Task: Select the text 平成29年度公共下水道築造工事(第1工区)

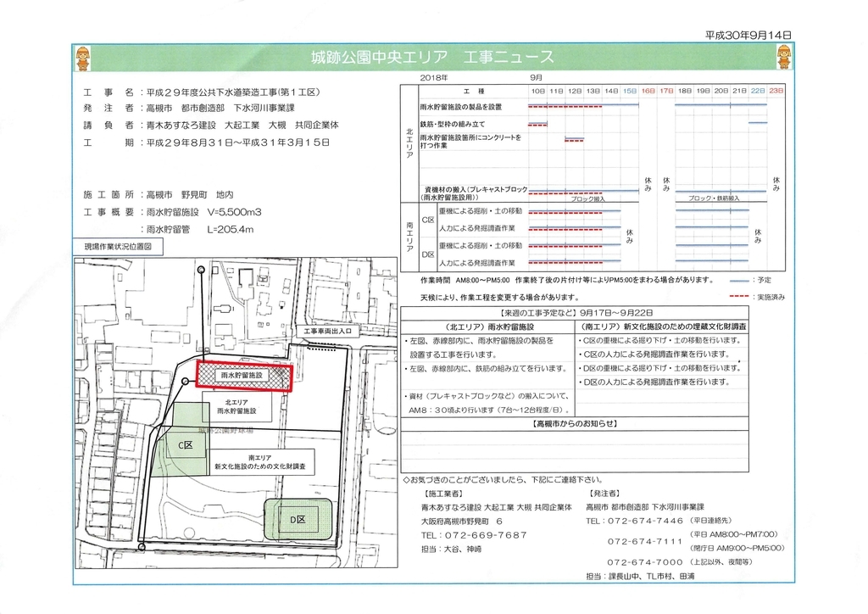Action: tap(233, 92)
